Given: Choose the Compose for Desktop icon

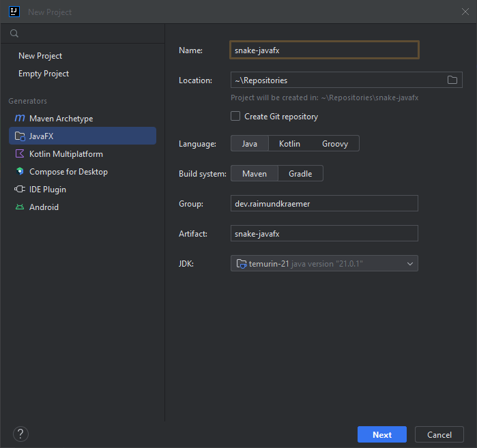Looking at the screenshot, I should [20, 172].
